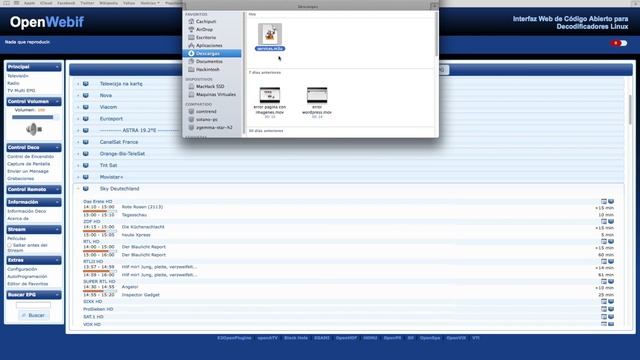Image resolution: width=640 pixels, height=360 pixels.
Task: Click the Buscar EPG search field
Action: 33,304
